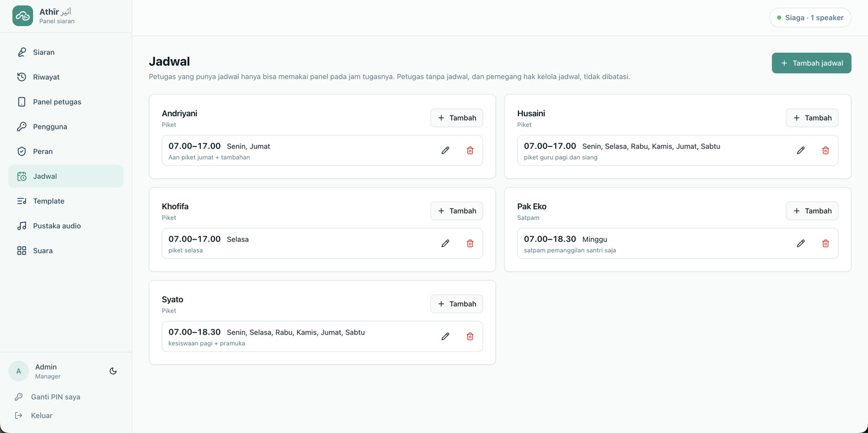Viewport: 868px width, 433px height.
Task: Click the name Khofifa
Action: point(175,206)
